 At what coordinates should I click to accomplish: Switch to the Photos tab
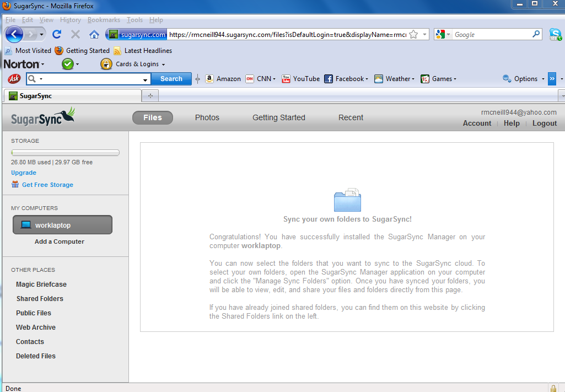coord(207,117)
